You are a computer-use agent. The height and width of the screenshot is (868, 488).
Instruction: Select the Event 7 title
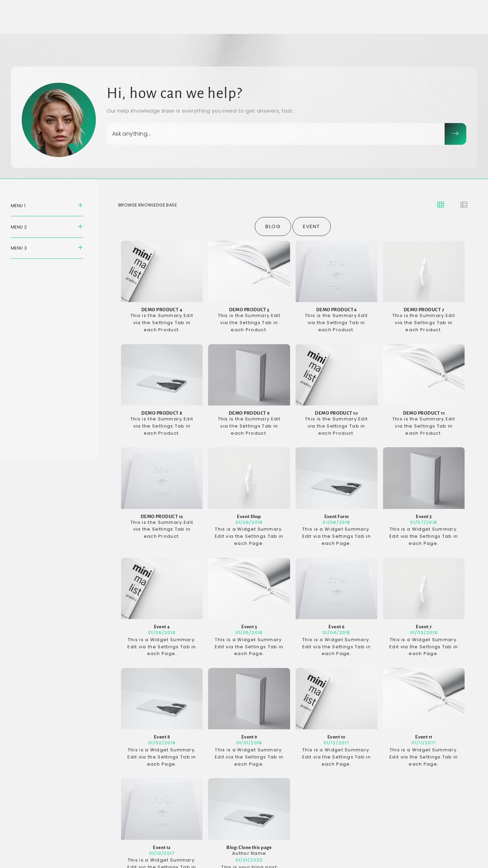point(424,627)
